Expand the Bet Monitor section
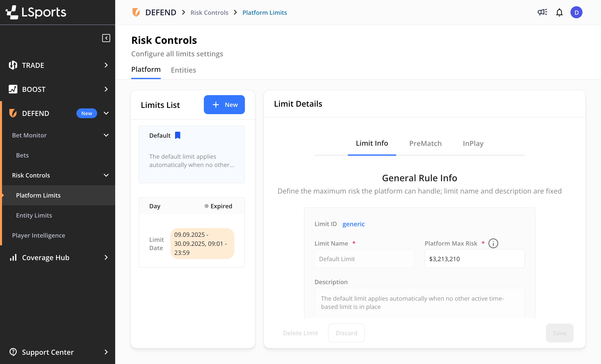The width and height of the screenshot is (601, 364). click(x=106, y=135)
